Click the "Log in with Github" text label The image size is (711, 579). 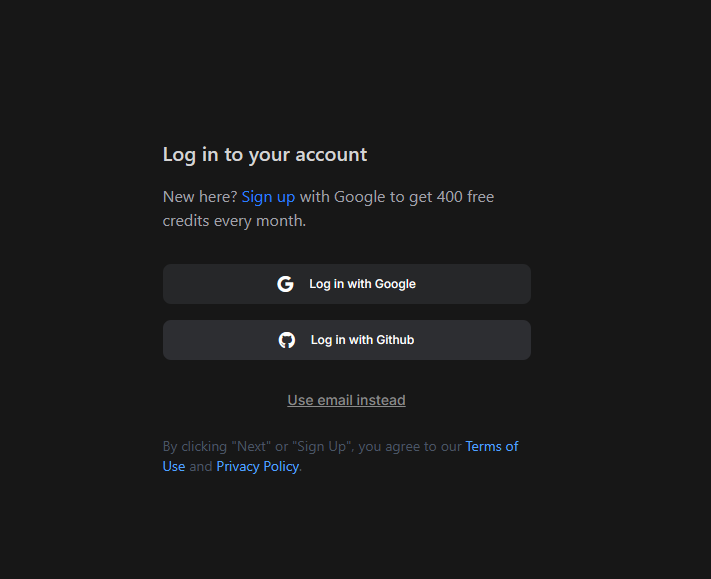click(362, 340)
